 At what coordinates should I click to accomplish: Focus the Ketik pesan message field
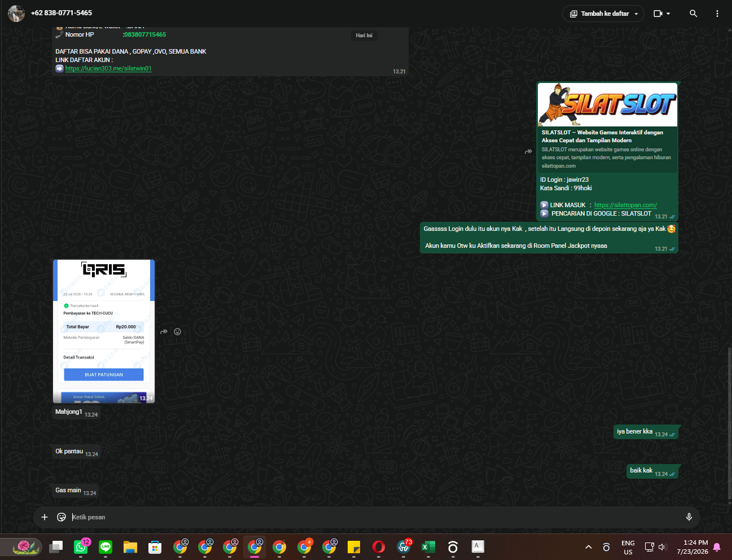click(372, 517)
